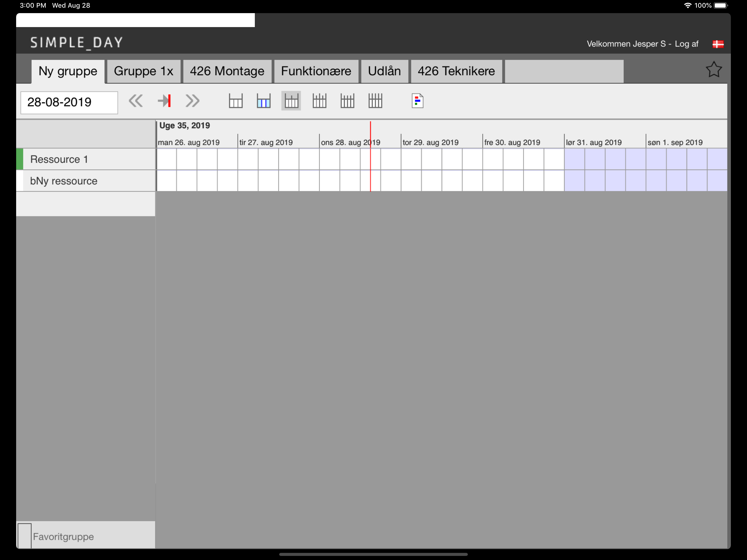The width and height of the screenshot is (747, 560).
Task: Switch to the last, densest timescale view icon
Action: coord(375,101)
